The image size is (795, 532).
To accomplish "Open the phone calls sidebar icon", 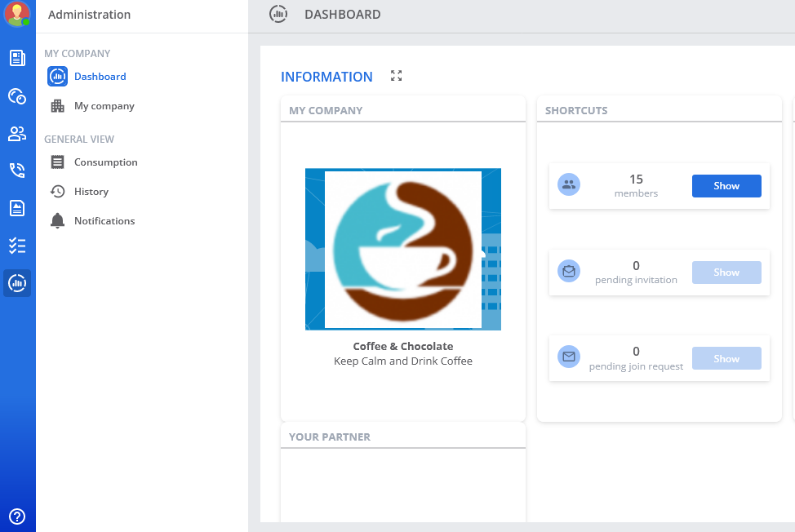I will tap(17, 171).
